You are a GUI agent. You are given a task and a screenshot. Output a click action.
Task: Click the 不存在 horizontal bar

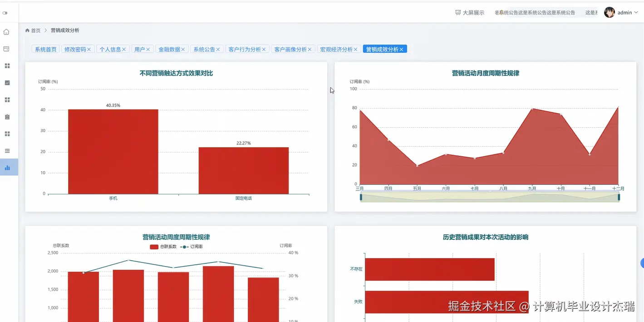coord(429,269)
